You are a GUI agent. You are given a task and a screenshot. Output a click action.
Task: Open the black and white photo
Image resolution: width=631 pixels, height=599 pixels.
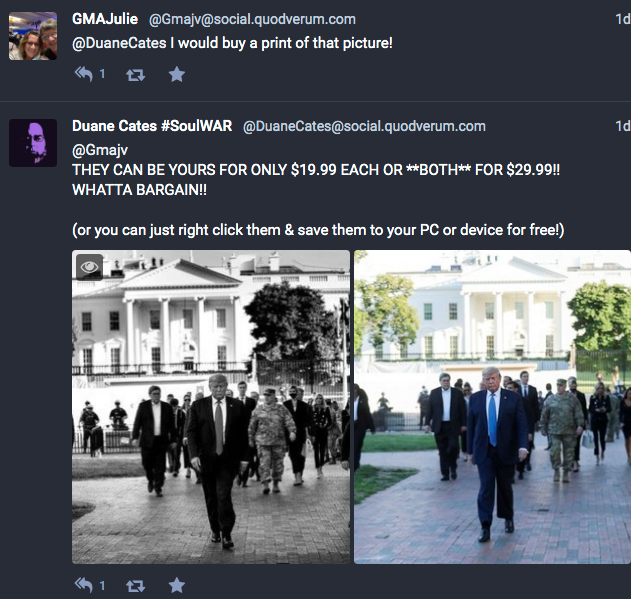coord(211,407)
